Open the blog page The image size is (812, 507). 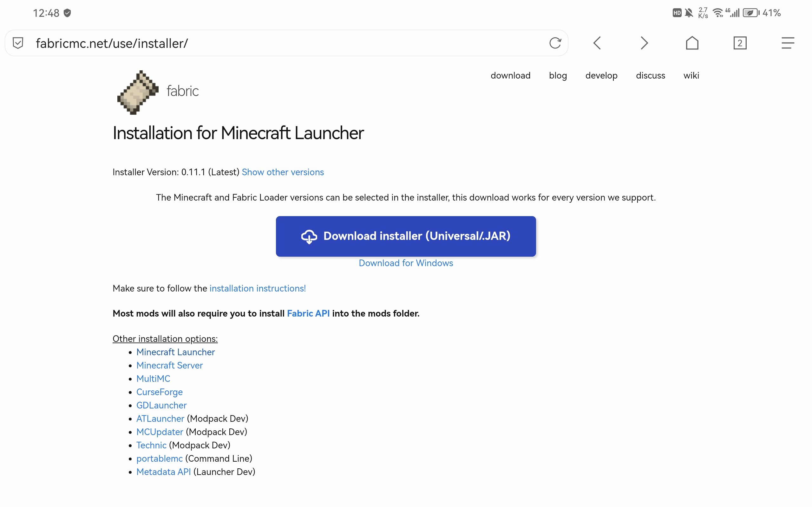click(x=558, y=75)
